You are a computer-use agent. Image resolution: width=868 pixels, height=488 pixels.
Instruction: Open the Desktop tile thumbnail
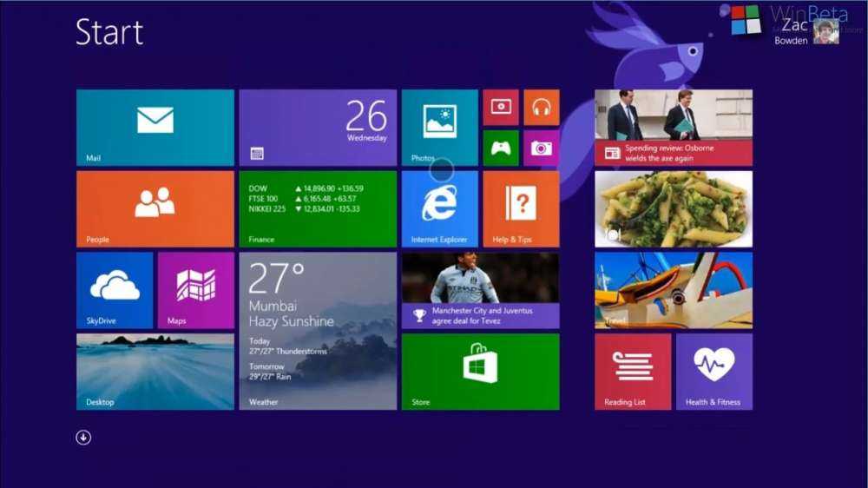click(155, 371)
